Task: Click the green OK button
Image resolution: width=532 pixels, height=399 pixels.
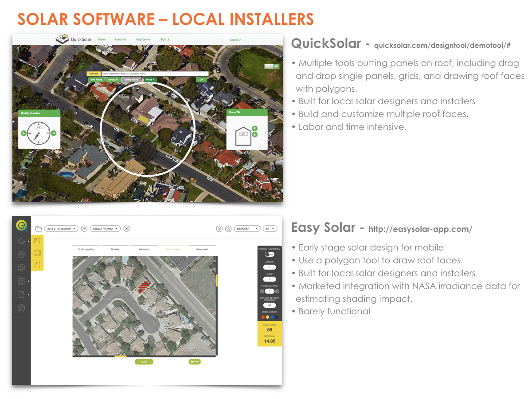Action: (x=202, y=80)
